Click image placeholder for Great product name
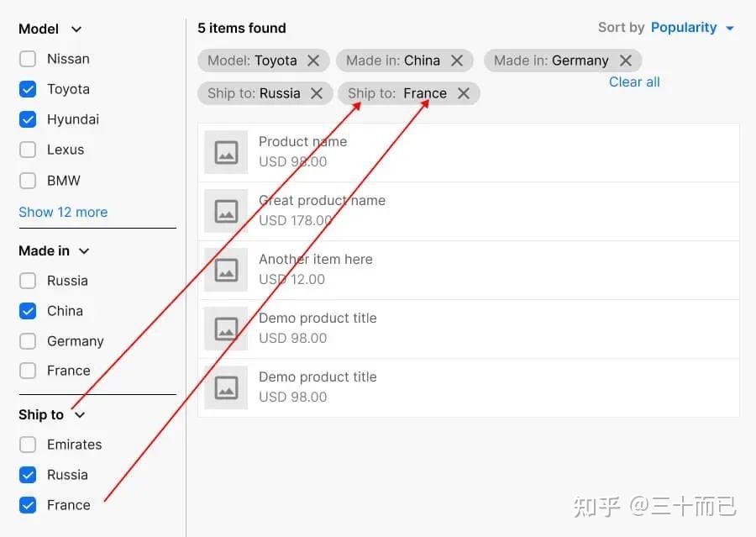756x537 pixels. tap(226, 211)
